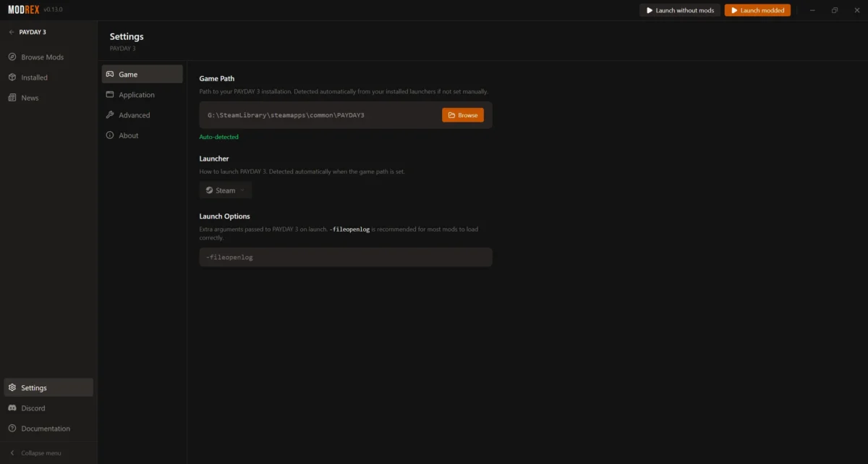868x464 pixels.
Task: Switch to the About tab
Action: [142, 135]
